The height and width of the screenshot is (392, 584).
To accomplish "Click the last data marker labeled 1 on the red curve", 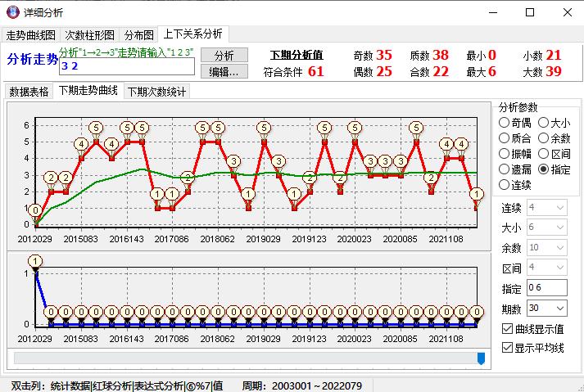I will [477, 194].
